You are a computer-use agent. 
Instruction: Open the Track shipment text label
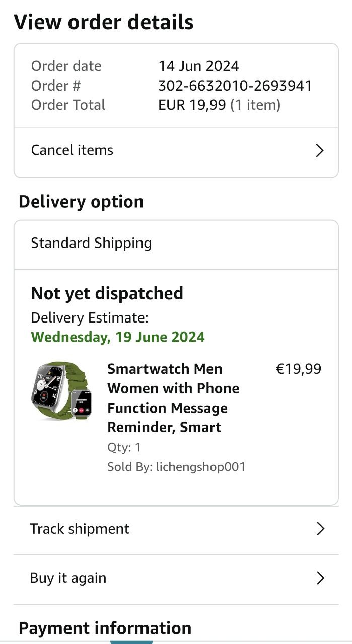80,529
